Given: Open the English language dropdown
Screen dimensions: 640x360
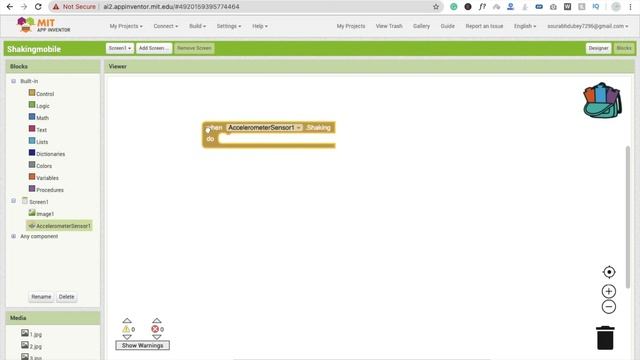Looking at the screenshot, I should (x=524, y=26).
